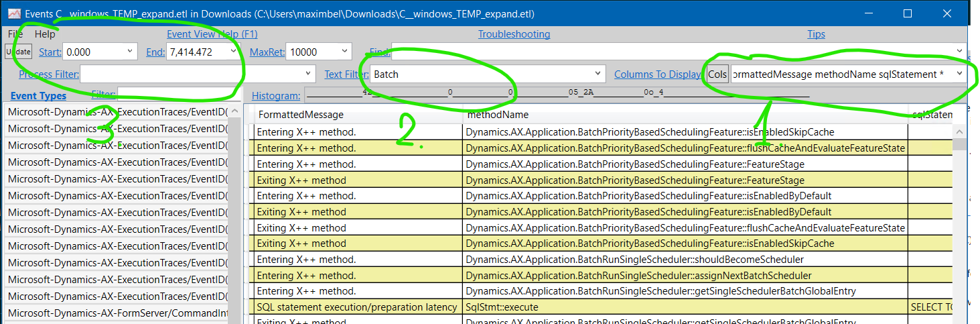
Task: Click the Start label link
Action: coord(50,52)
